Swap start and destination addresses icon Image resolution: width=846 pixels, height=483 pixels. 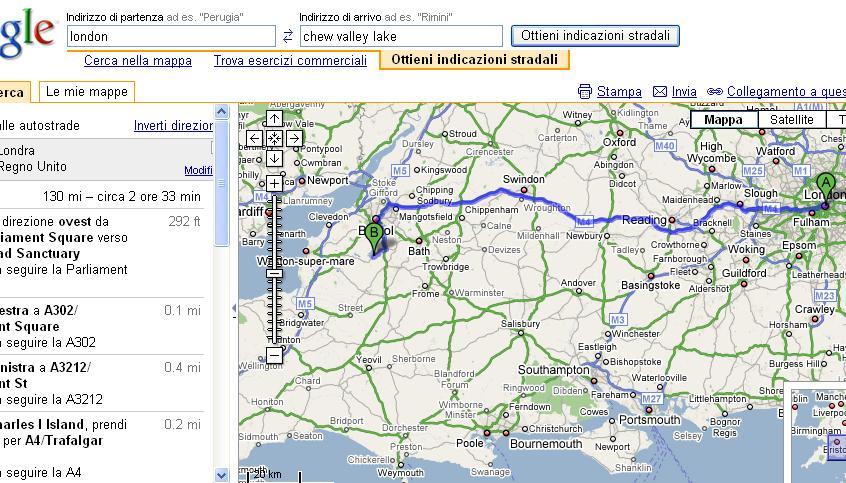pos(288,36)
